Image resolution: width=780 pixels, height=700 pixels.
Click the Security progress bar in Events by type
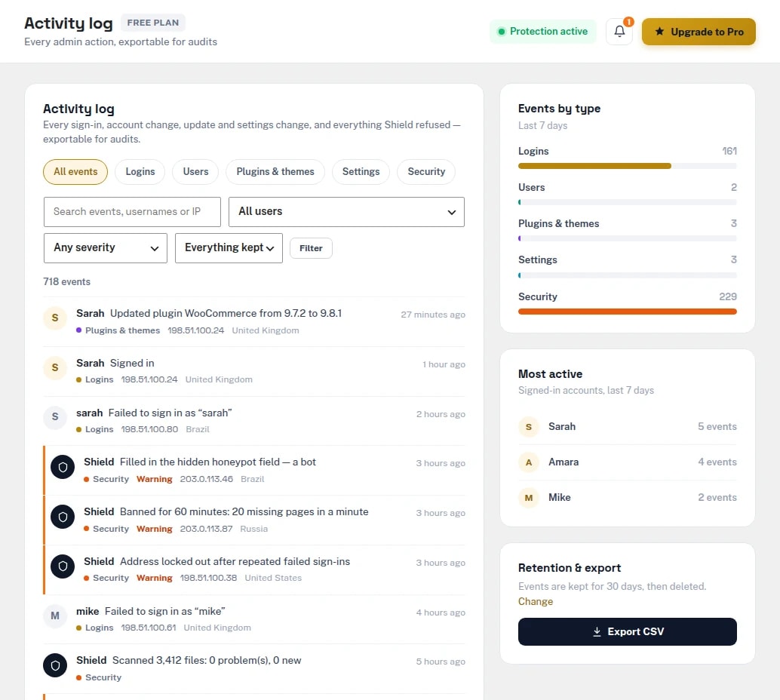pos(628,312)
